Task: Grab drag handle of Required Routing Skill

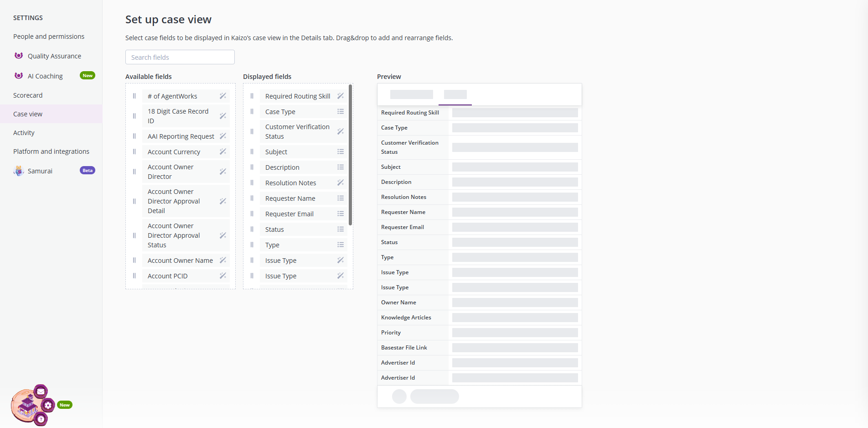Action: (x=252, y=96)
